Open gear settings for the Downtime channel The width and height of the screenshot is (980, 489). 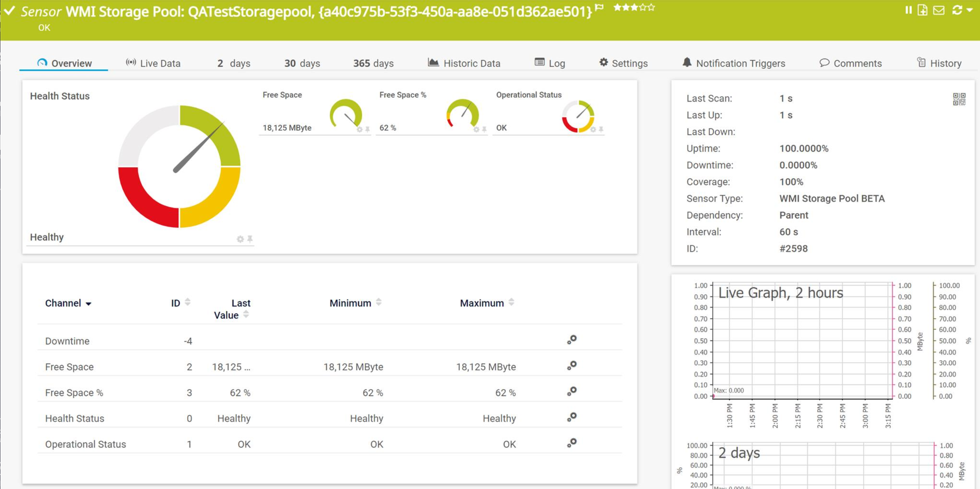572,340
